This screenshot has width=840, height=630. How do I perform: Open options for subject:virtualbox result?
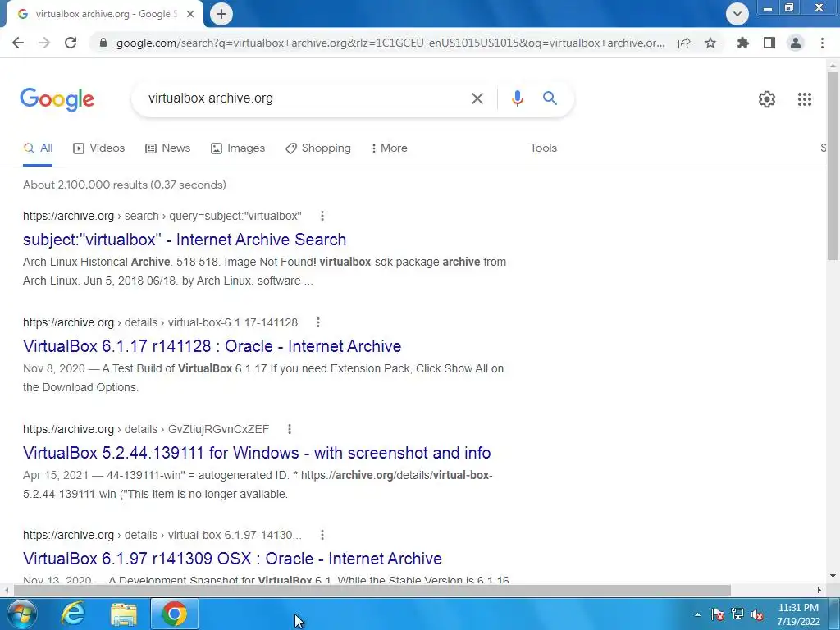322,216
